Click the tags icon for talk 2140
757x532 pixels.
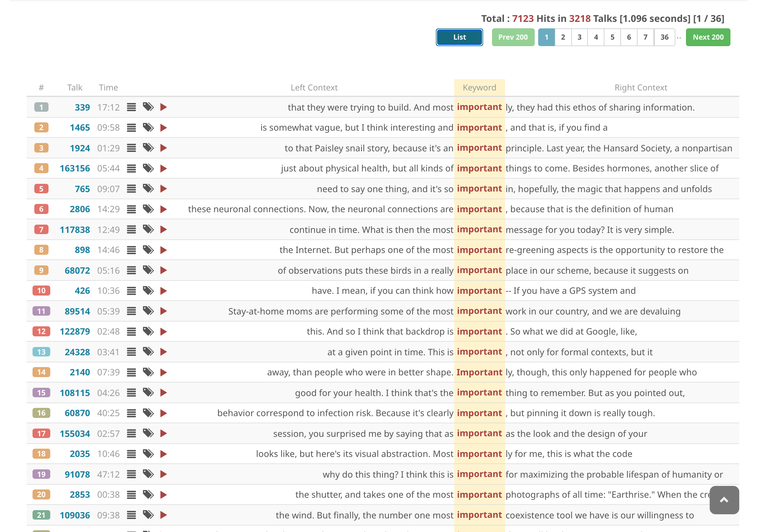coord(148,372)
